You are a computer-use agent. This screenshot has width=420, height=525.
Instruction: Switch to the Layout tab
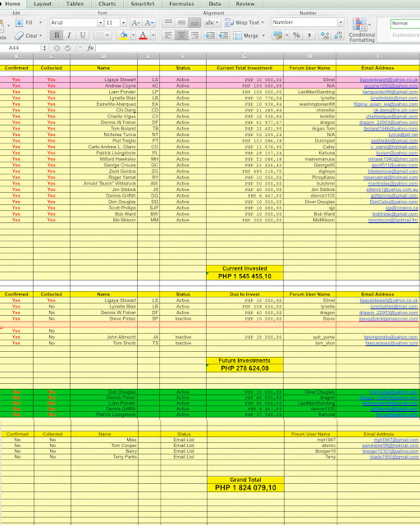tap(43, 4)
